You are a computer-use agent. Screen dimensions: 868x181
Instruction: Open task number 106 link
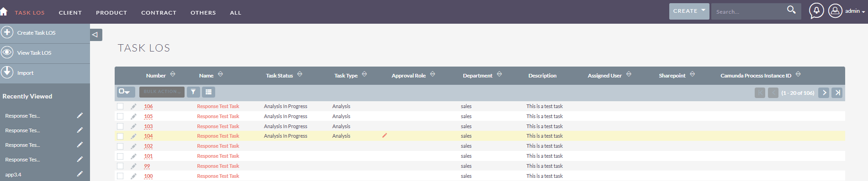148,106
